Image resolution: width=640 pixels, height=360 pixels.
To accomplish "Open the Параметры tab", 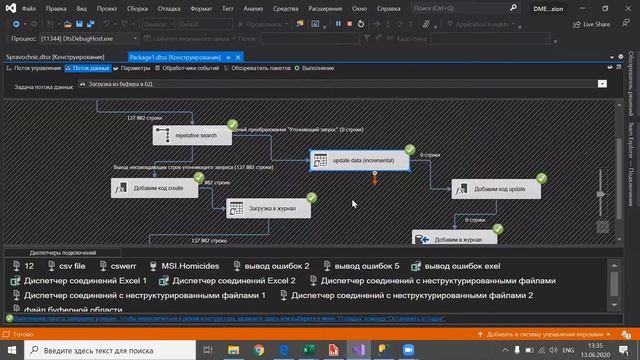I will [132, 68].
